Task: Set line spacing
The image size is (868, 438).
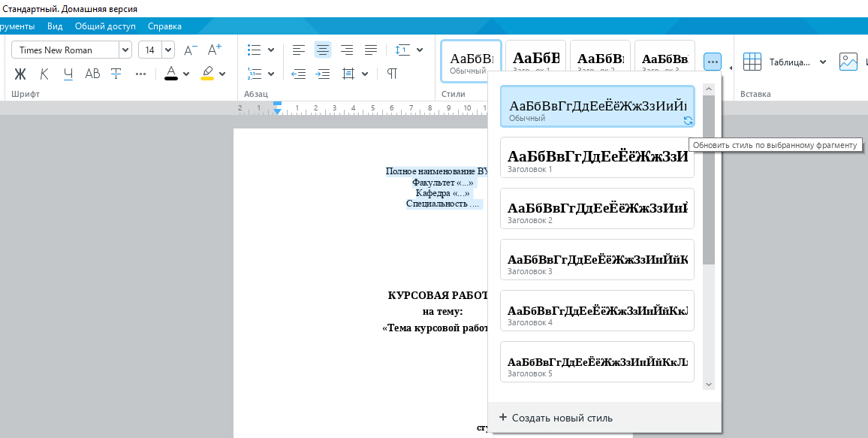Action: (402, 50)
